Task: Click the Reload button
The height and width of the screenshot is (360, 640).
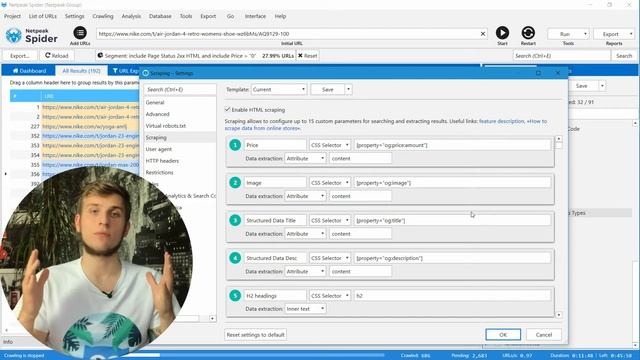Action: click(56, 56)
